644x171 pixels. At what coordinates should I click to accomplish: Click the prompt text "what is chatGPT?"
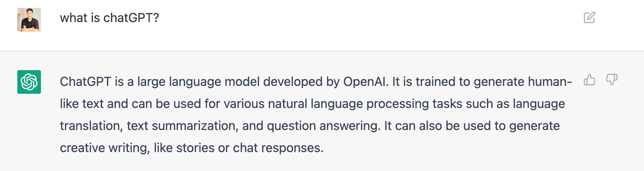pos(109,18)
